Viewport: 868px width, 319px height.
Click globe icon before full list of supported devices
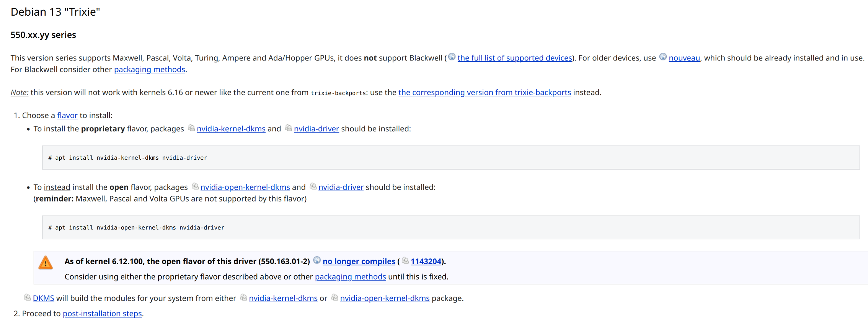452,57
